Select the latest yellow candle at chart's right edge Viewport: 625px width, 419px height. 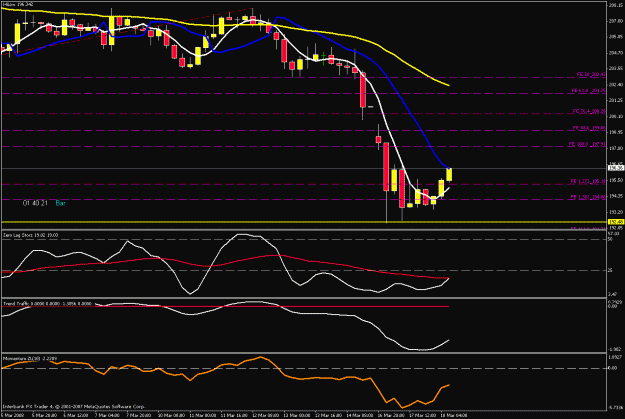tap(449, 175)
